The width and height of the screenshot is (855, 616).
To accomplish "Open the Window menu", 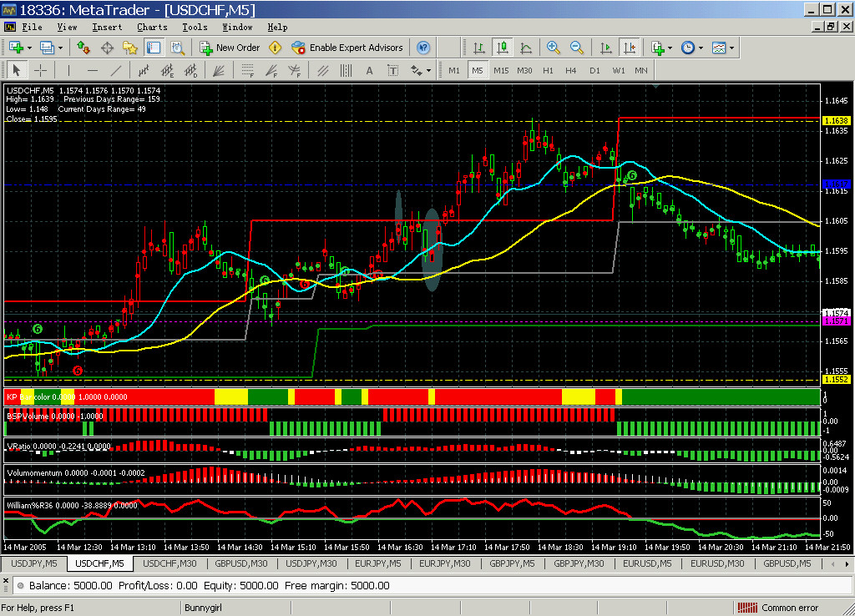I will coord(237,27).
